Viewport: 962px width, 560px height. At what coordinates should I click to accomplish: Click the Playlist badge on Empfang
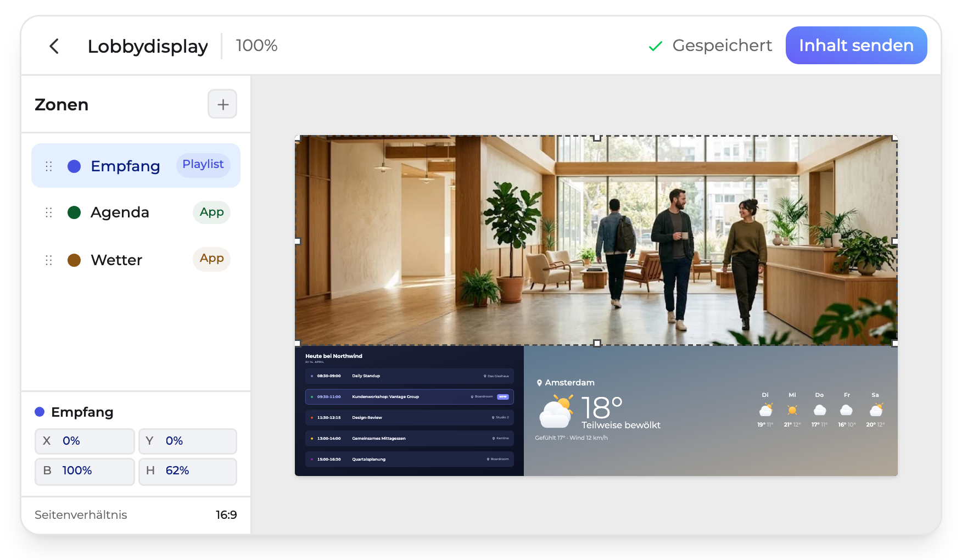pos(203,165)
